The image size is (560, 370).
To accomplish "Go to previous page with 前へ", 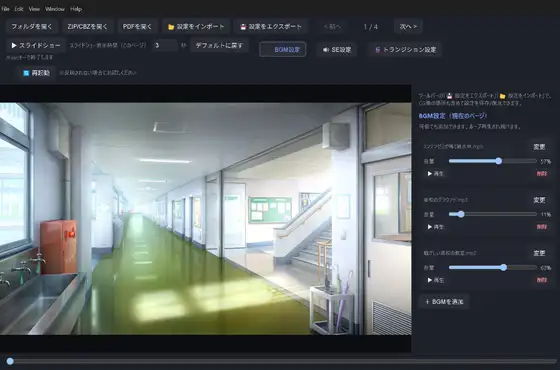I will pos(332,26).
